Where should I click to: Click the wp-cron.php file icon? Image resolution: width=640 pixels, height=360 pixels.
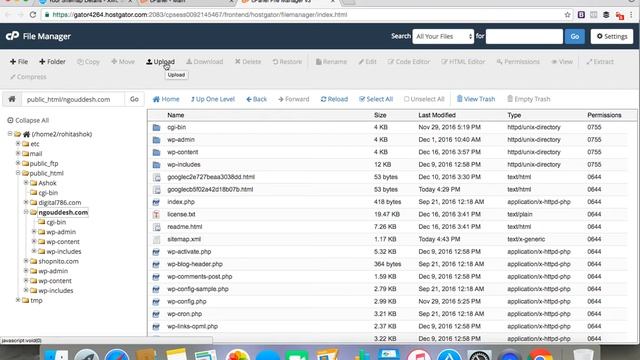click(x=156, y=314)
